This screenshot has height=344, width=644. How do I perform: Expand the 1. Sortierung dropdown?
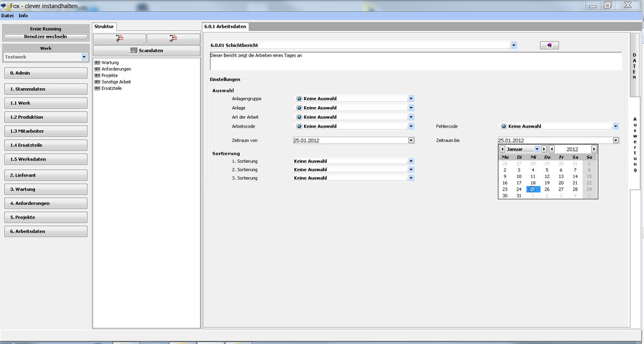click(411, 161)
